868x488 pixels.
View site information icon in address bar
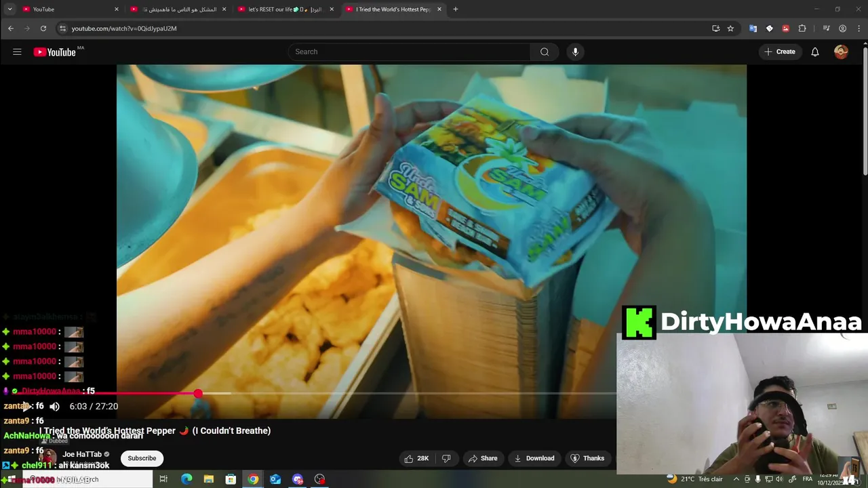62,28
